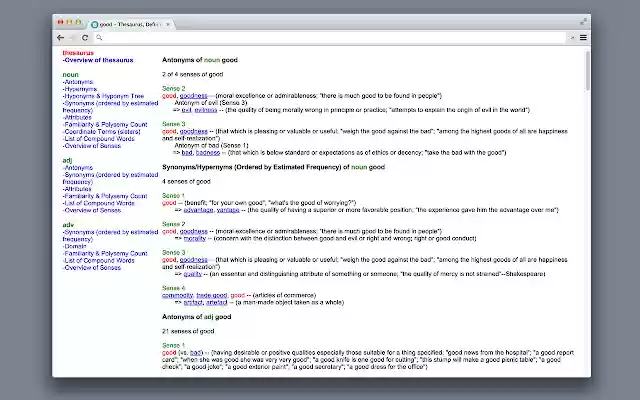Click the 'trade good' link
The width and height of the screenshot is (640, 400).
(212, 296)
